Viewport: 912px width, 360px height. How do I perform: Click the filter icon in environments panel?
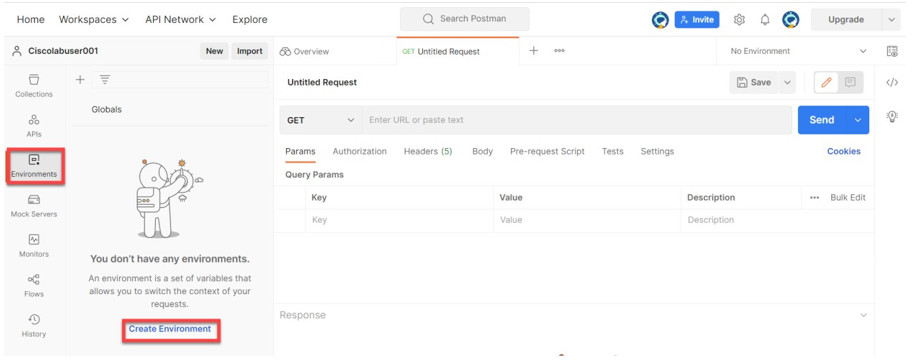(105, 80)
